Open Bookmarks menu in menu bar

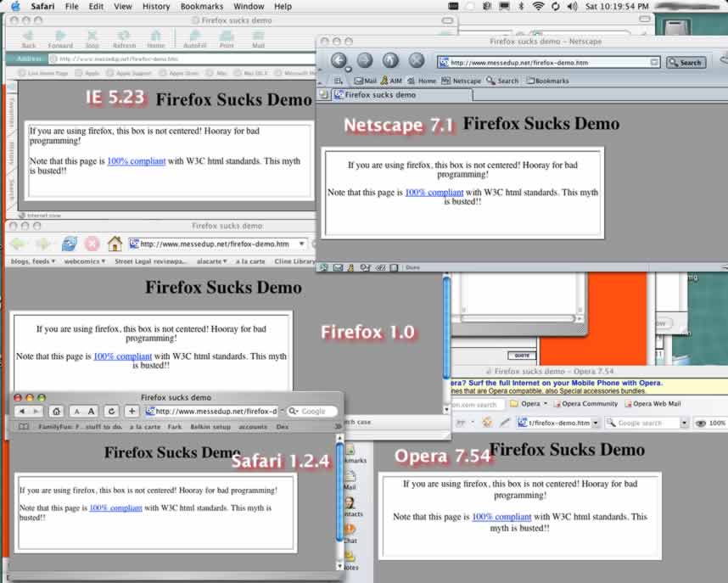point(201,7)
